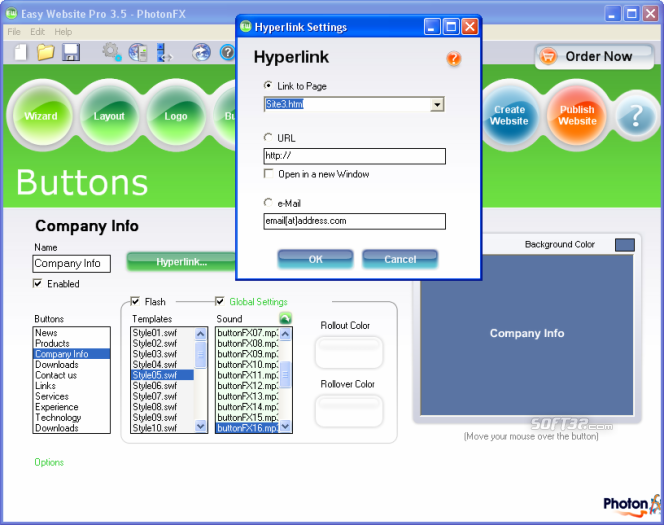
Task: Toggle the Enabled checkbox
Action: point(38,283)
